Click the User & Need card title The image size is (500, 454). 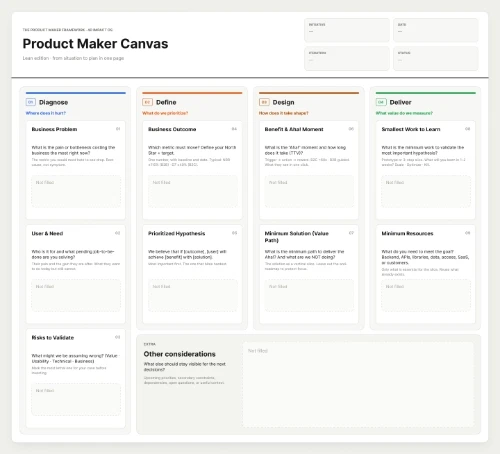click(47, 233)
